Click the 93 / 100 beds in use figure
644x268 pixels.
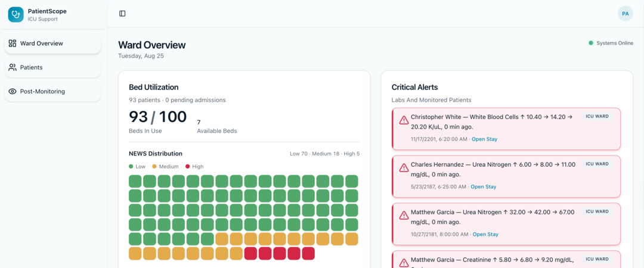(x=157, y=117)
